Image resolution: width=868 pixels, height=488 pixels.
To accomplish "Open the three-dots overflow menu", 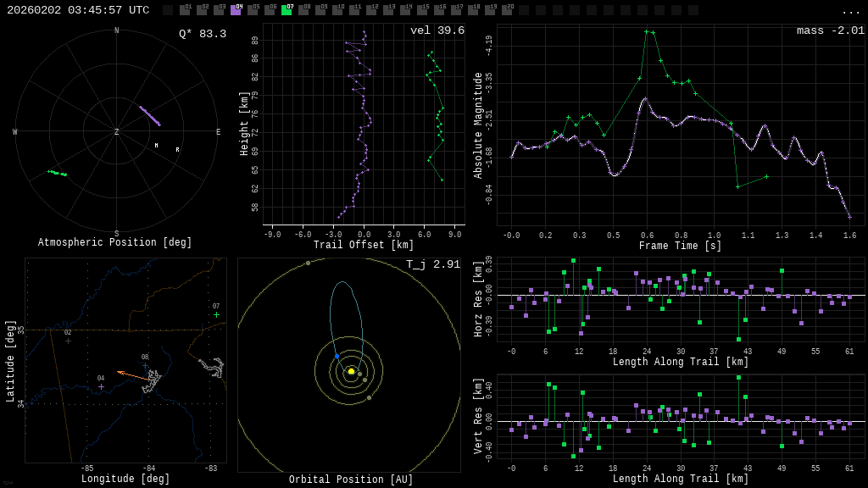I will [x=850, y=11].
